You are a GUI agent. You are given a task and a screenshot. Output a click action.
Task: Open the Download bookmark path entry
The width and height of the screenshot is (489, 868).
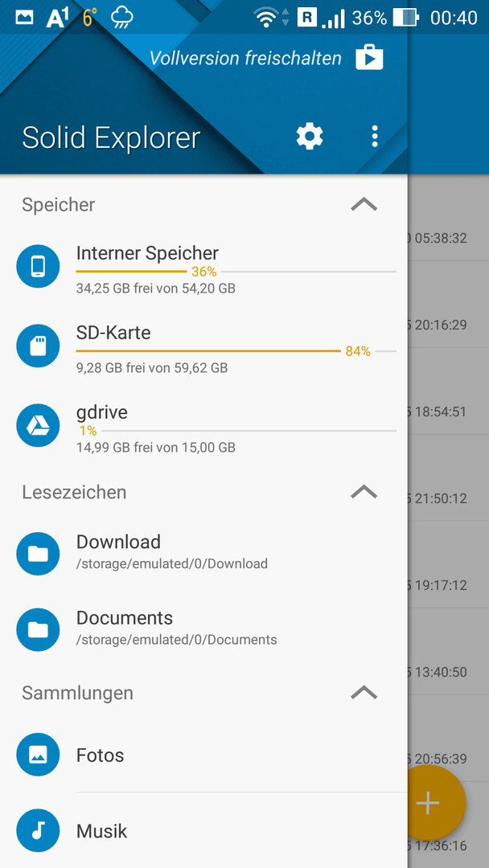pos(203,554)
